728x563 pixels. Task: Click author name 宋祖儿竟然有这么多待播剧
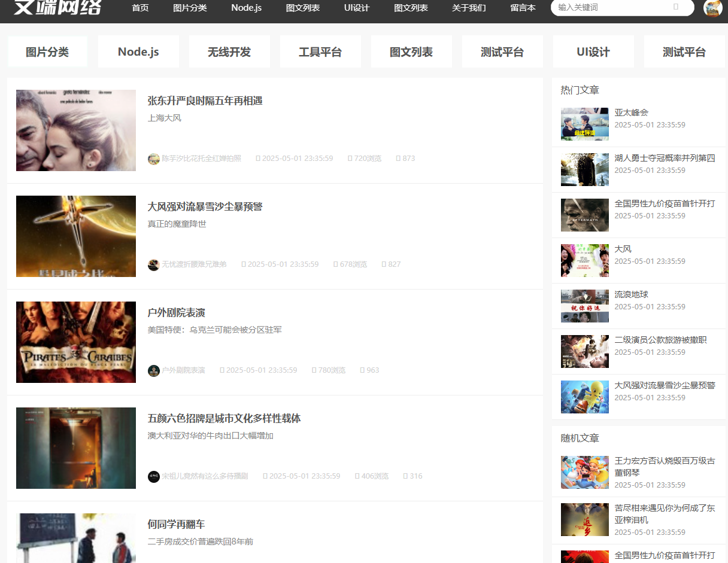coord(205,476)
